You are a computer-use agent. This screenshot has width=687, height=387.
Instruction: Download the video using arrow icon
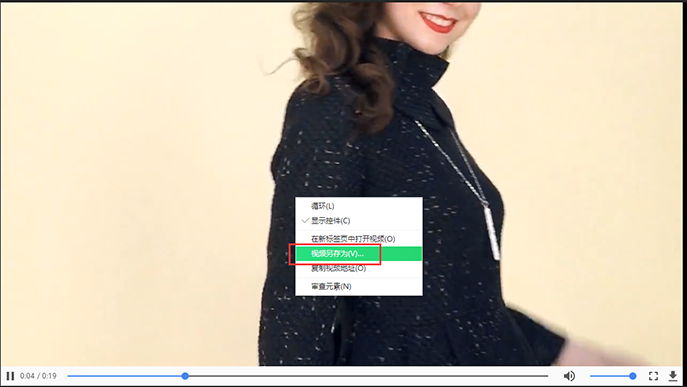673,376
